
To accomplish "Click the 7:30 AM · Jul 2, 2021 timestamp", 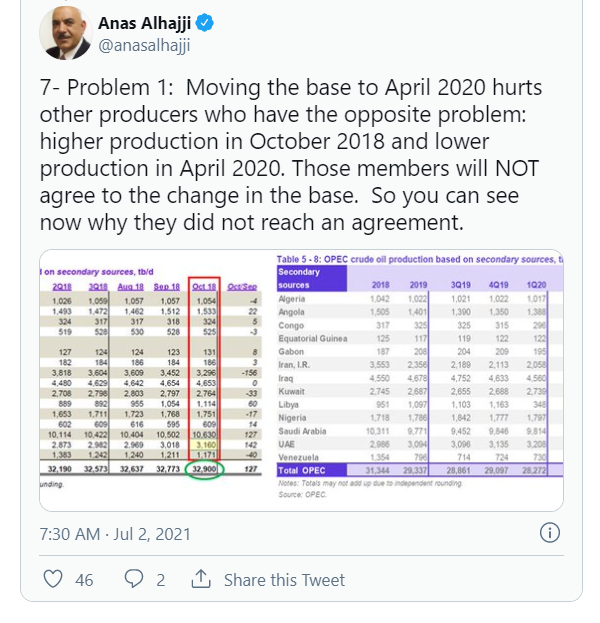I will coord(115,534).
